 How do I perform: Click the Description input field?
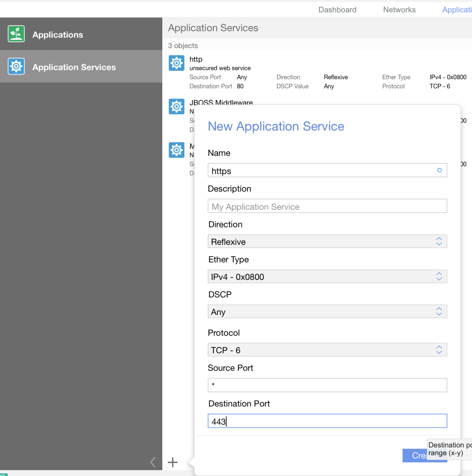[327, 207]
